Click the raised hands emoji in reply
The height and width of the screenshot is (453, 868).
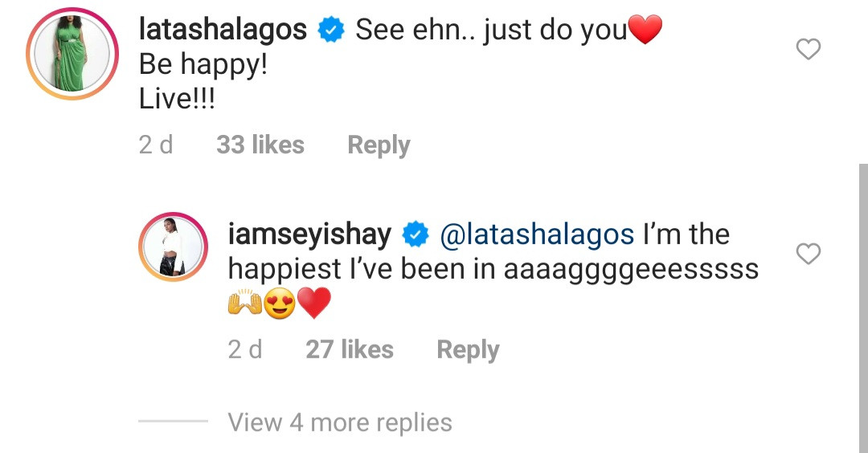[x=245, y=303]
